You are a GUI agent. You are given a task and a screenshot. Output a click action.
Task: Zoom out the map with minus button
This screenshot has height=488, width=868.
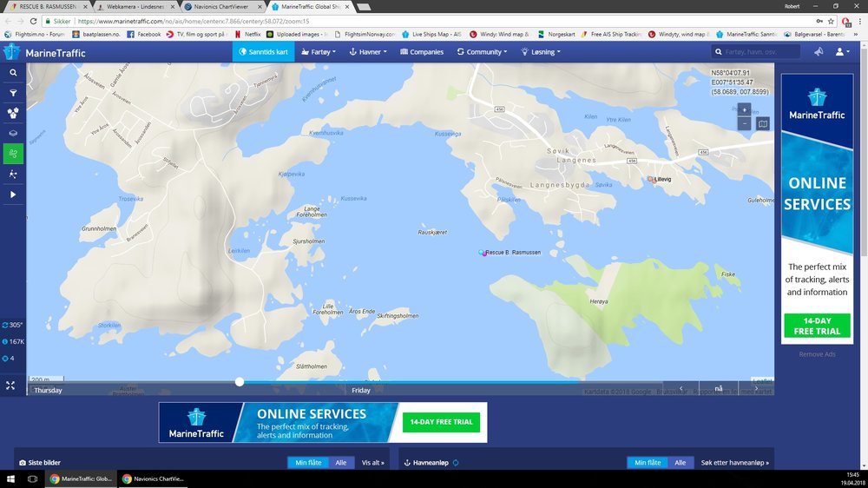coord(744,123)
